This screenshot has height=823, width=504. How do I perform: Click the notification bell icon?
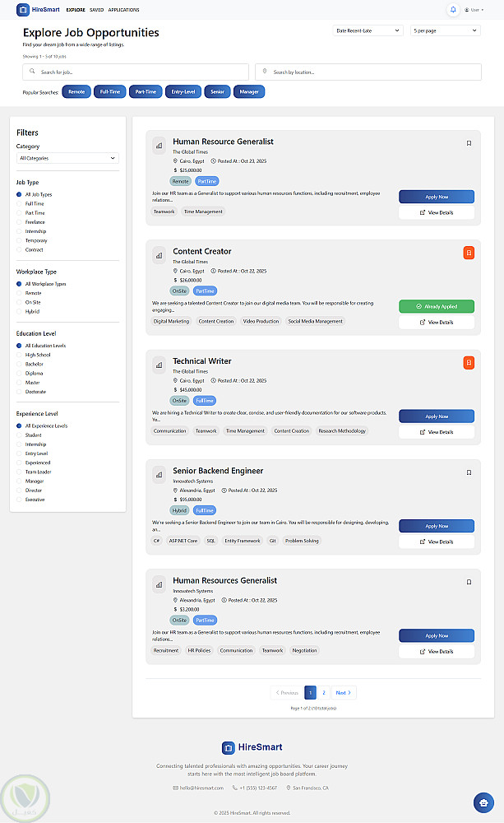453,10
